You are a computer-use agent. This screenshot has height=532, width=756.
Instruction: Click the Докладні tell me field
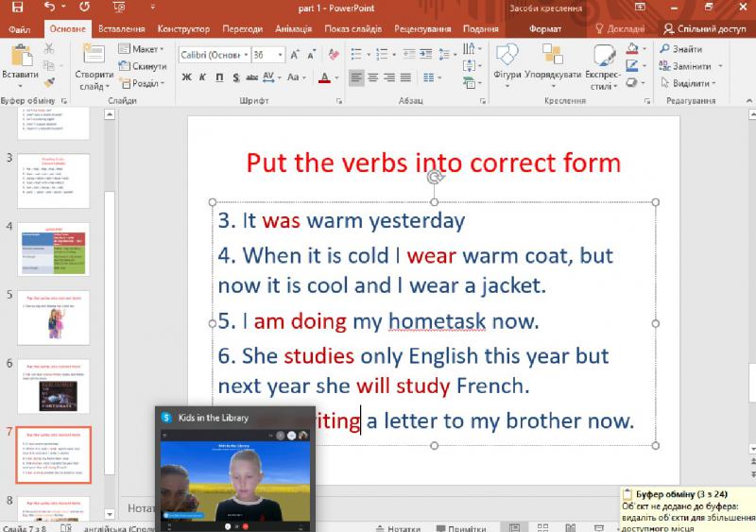tap(620, 29)
